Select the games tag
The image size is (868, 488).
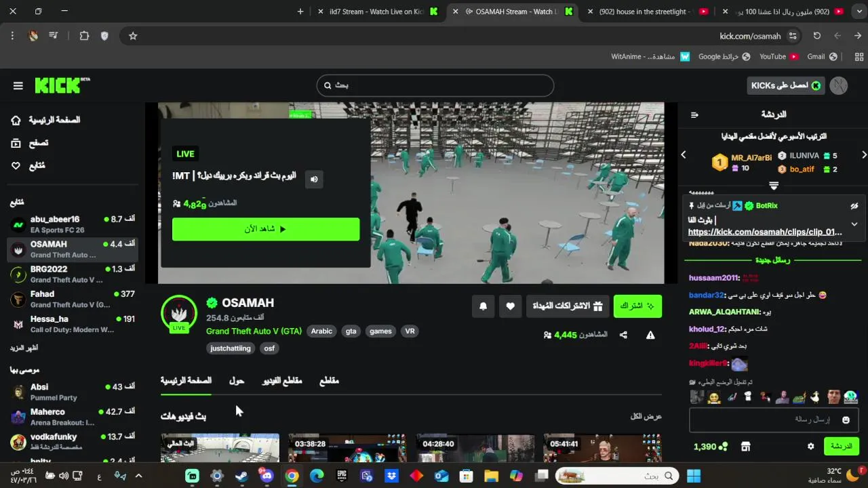pyautogui.click(x=380, y=331)
